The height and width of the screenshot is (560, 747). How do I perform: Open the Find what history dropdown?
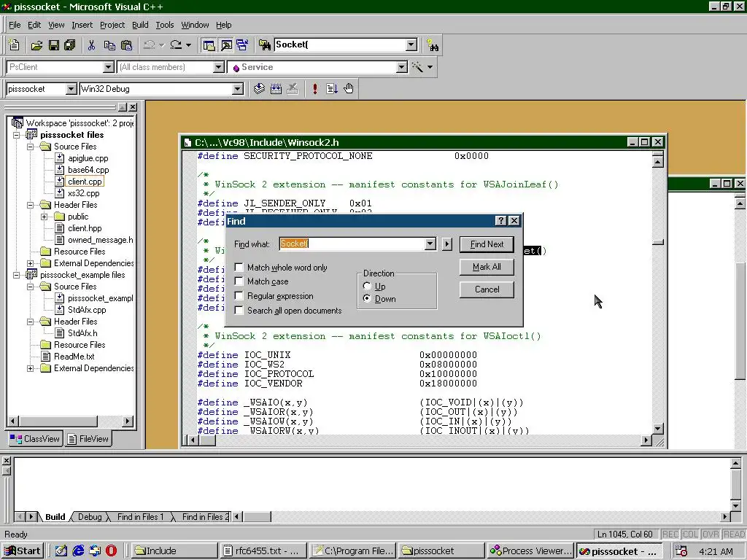(x=430, y=244)
